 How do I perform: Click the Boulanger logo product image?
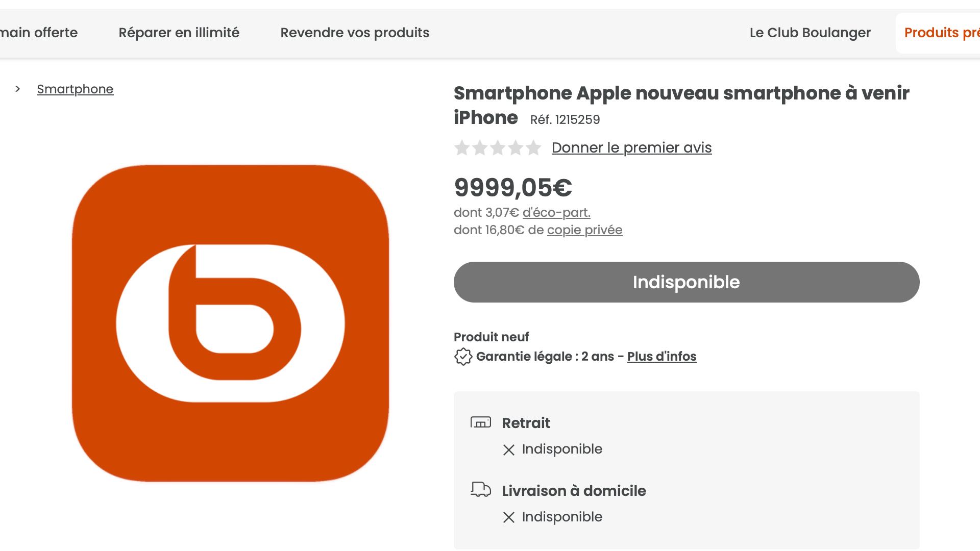coord(230,323)
